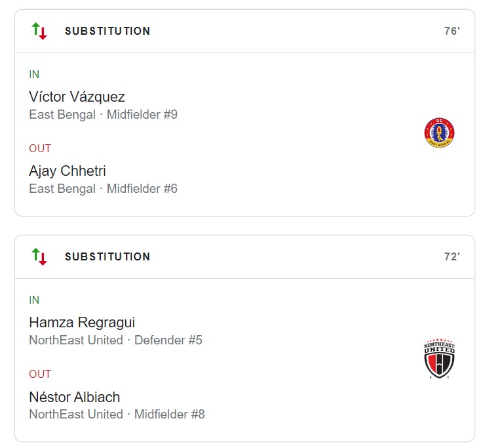Select the IN label above Hamza Regragui
Image resolution: width=483 pixels, height=448 pixels.
[x=34, y=300]
